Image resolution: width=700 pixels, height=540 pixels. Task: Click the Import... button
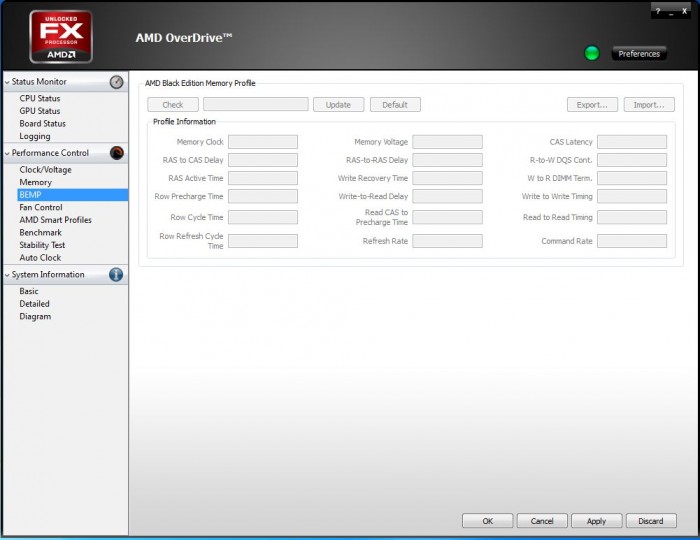pyautogui.click(x=649, y=105)
